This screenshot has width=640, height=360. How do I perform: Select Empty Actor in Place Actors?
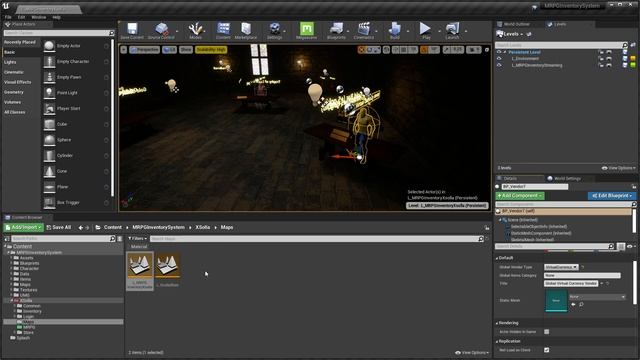(x=76, y=46)
